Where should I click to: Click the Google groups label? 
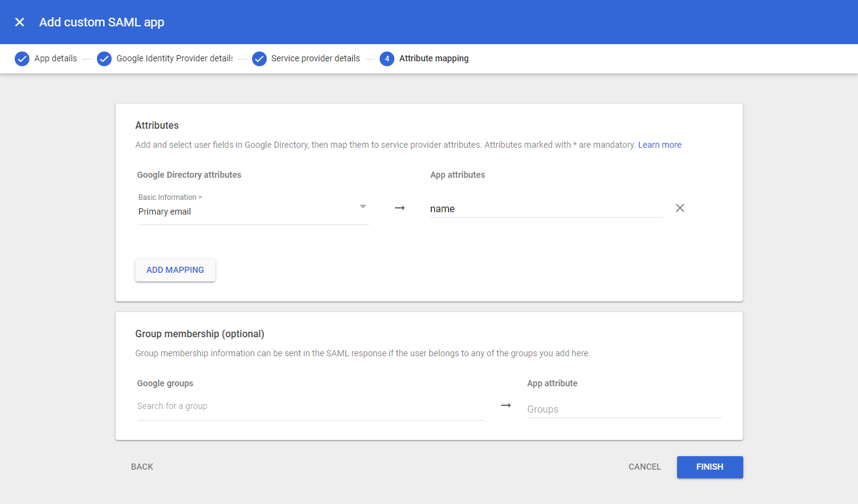pos(166,383)
